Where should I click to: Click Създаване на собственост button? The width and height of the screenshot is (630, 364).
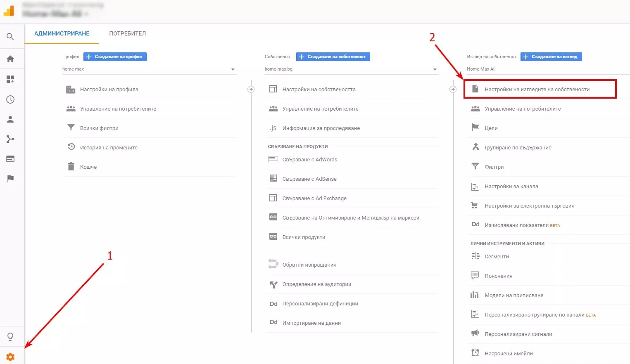pyautogui.click(x=333, y=57)
